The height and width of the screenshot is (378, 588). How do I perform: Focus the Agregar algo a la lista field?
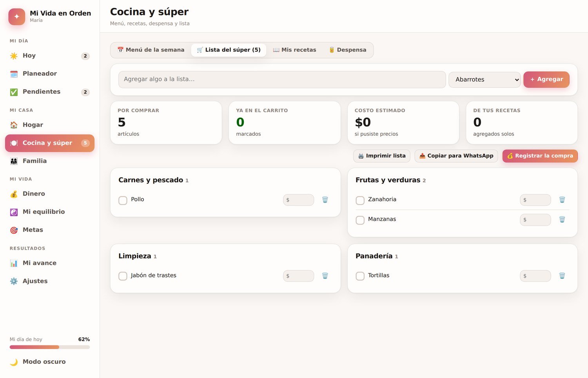[x=282, y=80]
